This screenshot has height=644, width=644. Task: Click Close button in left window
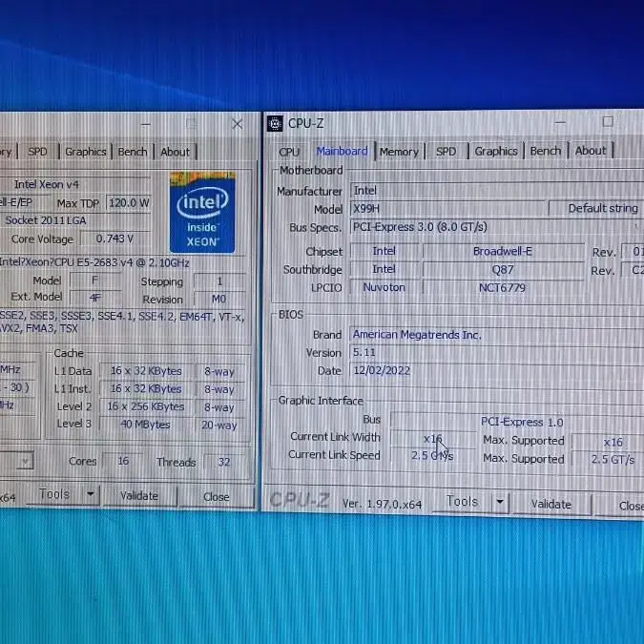click(217, 496)
